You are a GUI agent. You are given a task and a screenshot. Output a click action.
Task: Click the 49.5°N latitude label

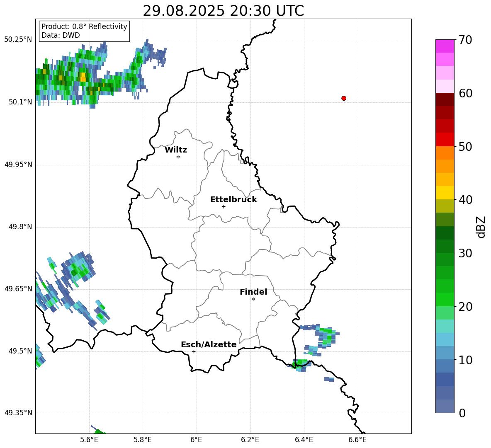pos(21,351)
